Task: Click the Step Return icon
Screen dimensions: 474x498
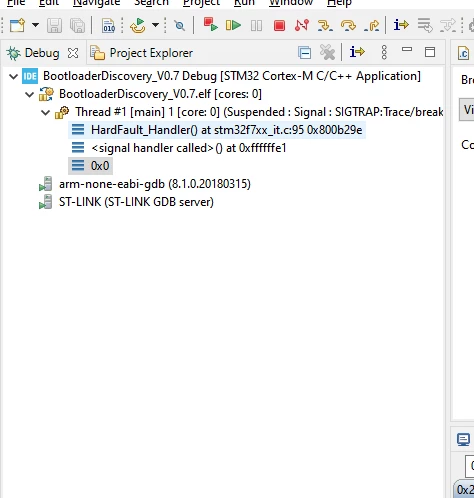Action: 372,25
